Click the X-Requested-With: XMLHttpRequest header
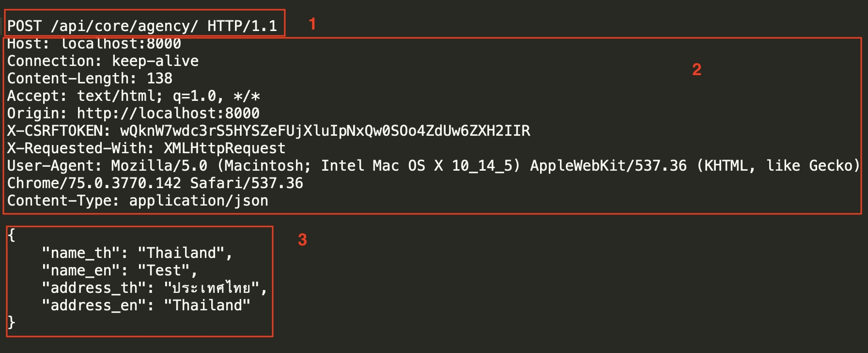 (146, 148)
